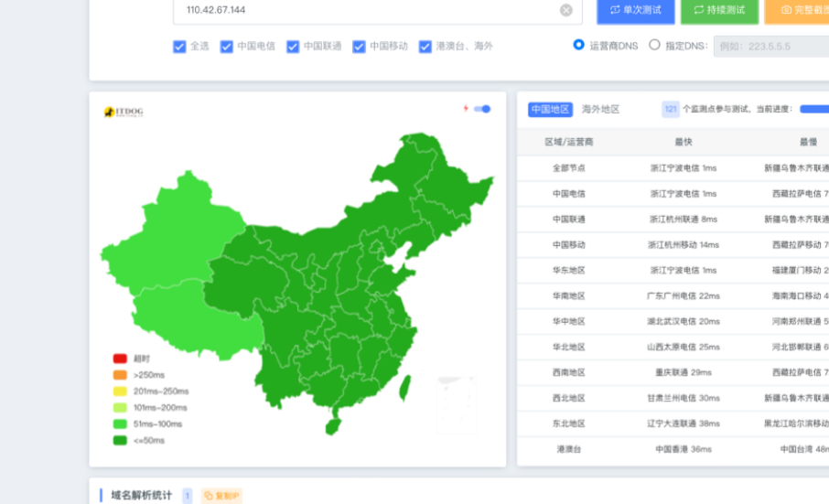Uncheck the 全选 checkbox
Viewport: 829px width, 504px height.
coord(179,47)
